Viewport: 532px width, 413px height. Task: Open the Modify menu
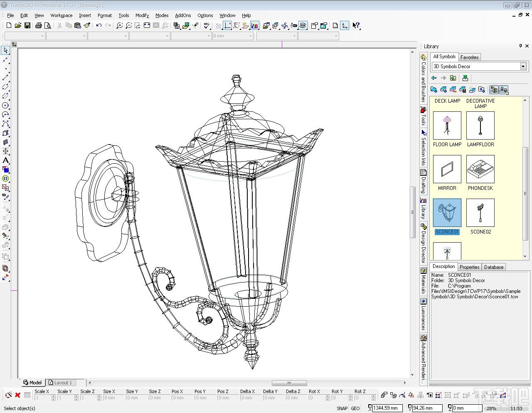[x=142, y=15]
